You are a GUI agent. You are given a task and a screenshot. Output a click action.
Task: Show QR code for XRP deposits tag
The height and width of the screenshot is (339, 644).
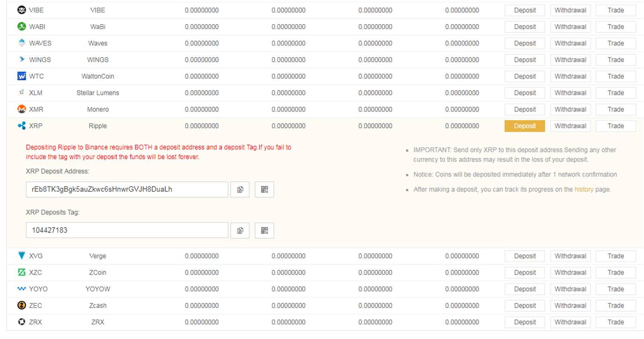tap(264, 230)
